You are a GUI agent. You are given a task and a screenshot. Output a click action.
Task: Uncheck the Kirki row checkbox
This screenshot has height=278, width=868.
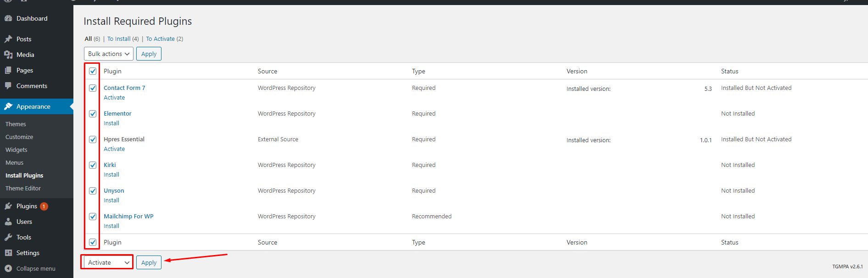pyautogui.click(x=93, y=165)
